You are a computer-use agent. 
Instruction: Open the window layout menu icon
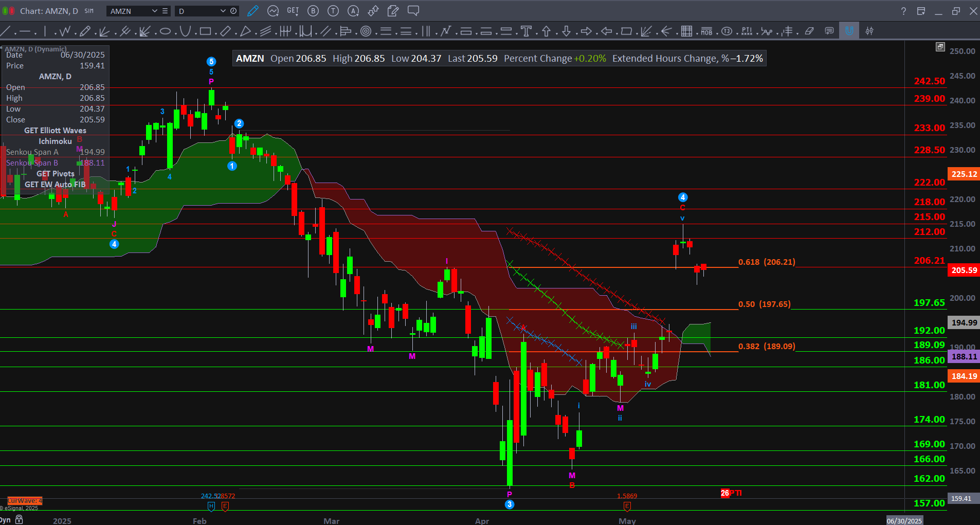coord(921,11)
